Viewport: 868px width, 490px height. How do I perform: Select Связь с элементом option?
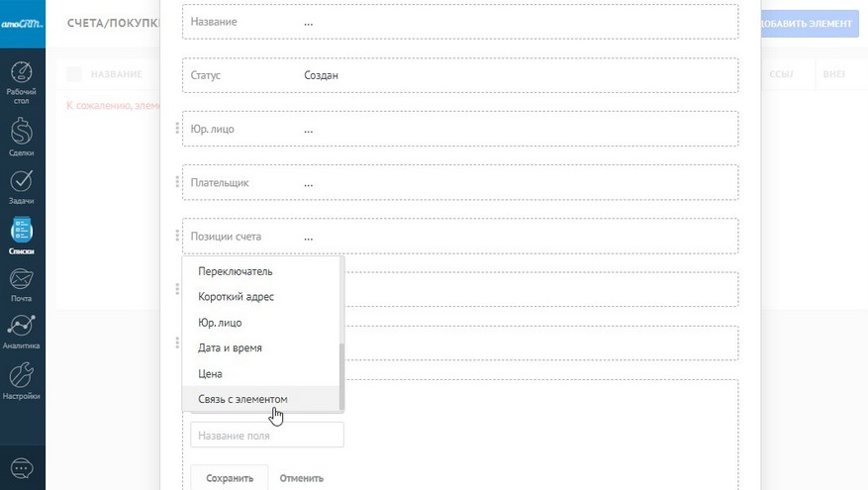coord(242,399)
